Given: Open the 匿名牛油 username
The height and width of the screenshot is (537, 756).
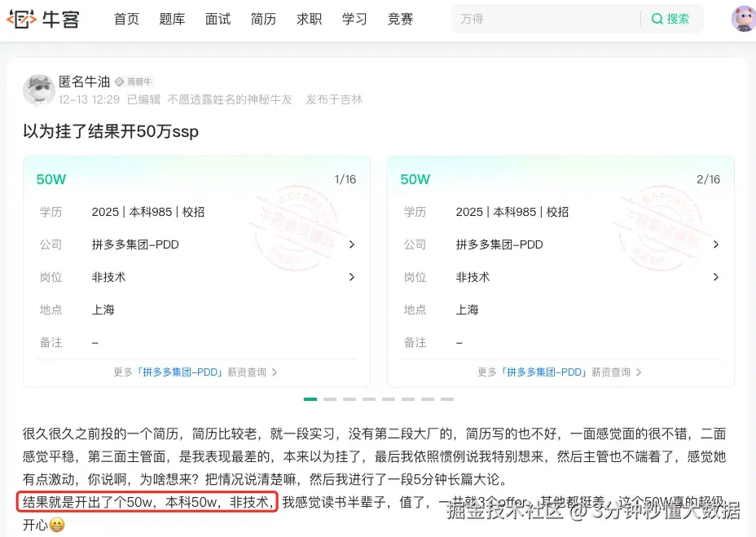Looking at the screenshot, I should (x=85, y=81).
